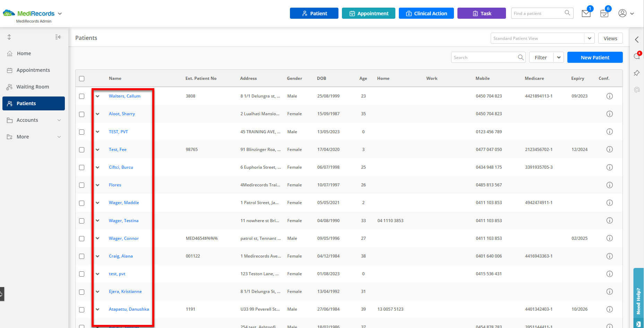Open info icon for Flores
The image size is (644, 328).
pyautogui.click(x=610, y=185)
